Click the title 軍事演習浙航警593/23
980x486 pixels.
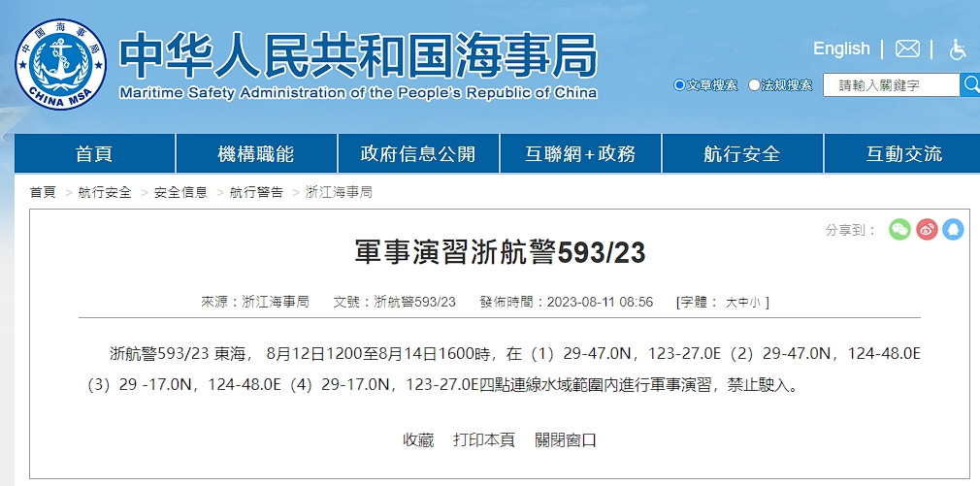500,252
